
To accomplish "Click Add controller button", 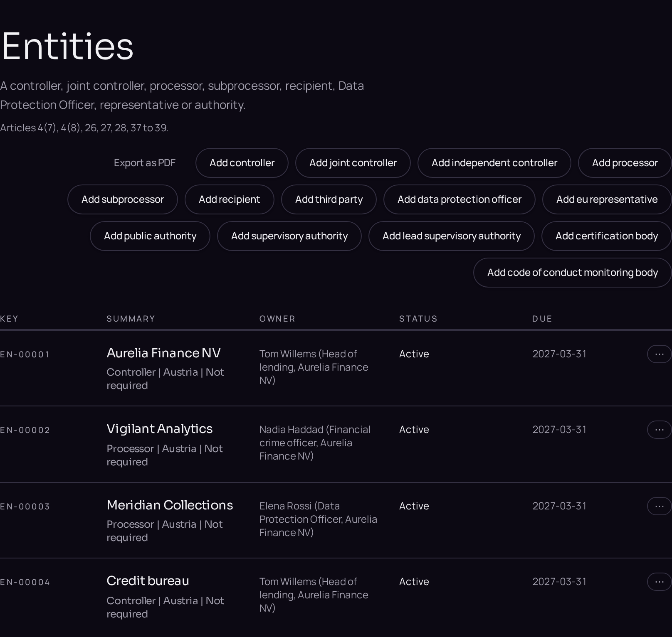I will click(242, 163).
